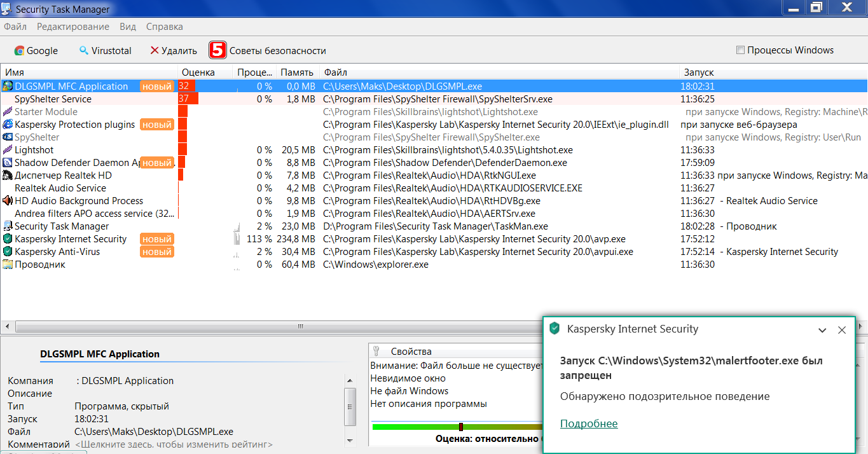Click the path C:\Windows\explorer.exe
The image size is (868, 454).
(x=376, y=265)
